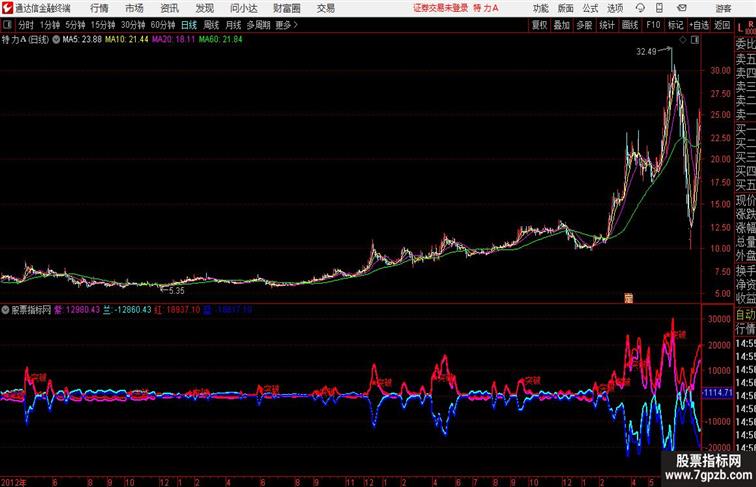Viewport: 756px width, 487px height.
Task: Open the F10 company info button
Action: click(653, 25)
